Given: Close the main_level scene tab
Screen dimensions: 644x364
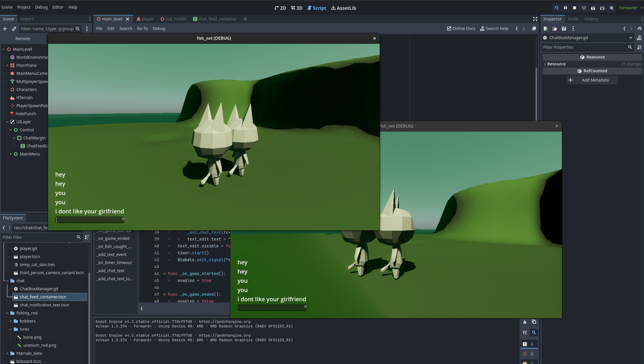Looking at the screenshot, I should (128, 19).
